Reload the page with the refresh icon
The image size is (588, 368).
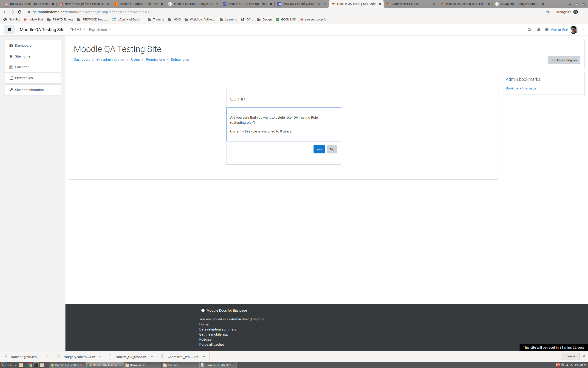pos(20,12)
